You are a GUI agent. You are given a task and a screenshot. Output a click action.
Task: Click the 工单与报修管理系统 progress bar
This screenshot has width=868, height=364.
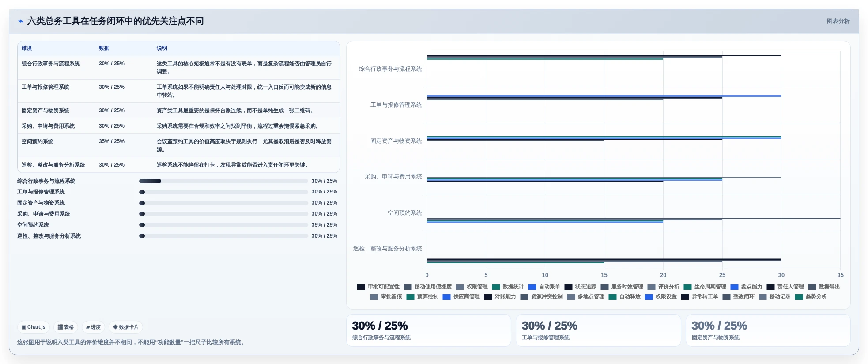click(x=223, y=192)
